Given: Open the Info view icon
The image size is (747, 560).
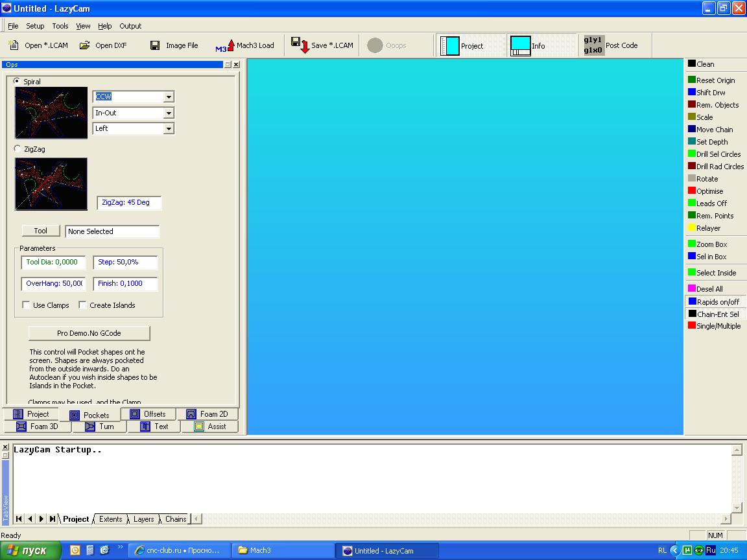Looking at the screenshot, I should (520, 46).
